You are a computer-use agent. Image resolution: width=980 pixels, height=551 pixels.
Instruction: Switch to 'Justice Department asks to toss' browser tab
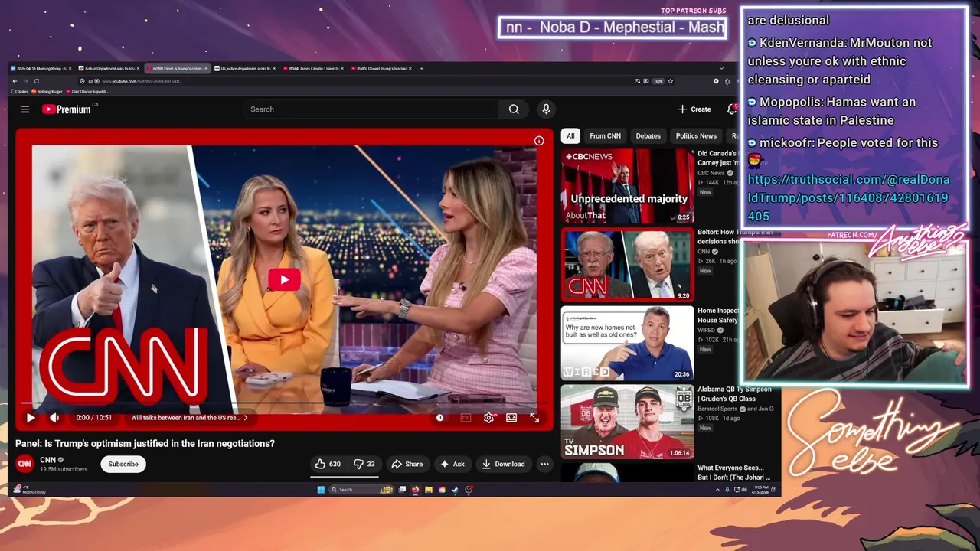pyautogui.click(x=109, y=68)
